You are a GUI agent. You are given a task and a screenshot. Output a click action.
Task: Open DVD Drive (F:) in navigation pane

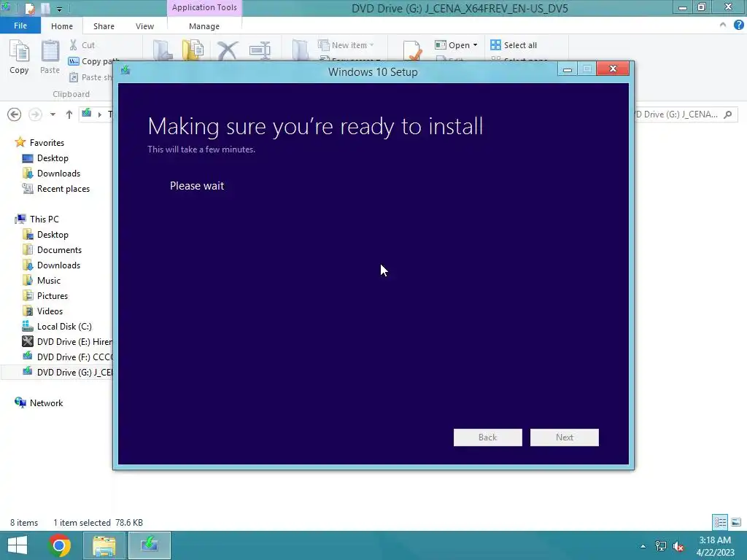click(67, 357)
